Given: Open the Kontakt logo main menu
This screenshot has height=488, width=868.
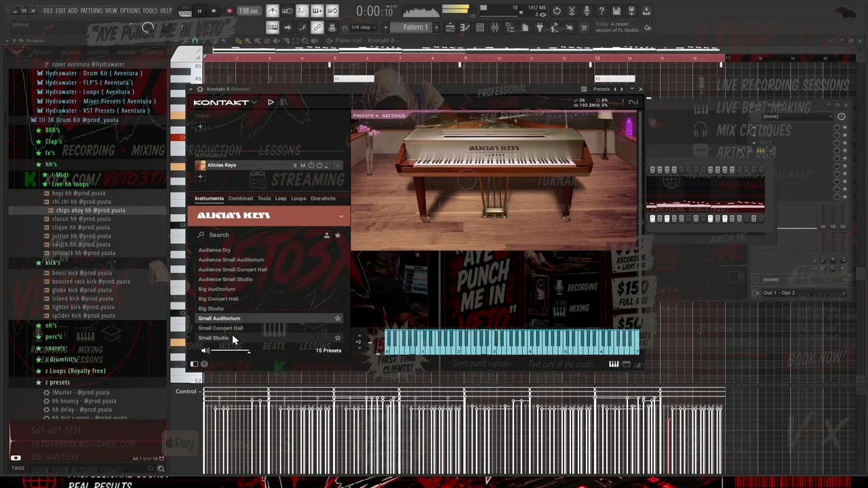Looking at the screenshot, I should [x=224, y=102].
